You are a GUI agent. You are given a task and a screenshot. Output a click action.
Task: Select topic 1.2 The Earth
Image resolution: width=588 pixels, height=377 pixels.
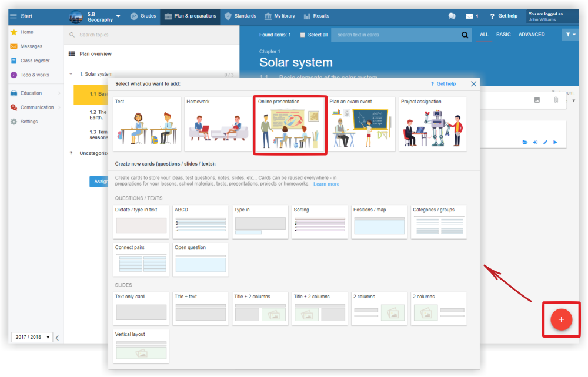pos(98,115)
